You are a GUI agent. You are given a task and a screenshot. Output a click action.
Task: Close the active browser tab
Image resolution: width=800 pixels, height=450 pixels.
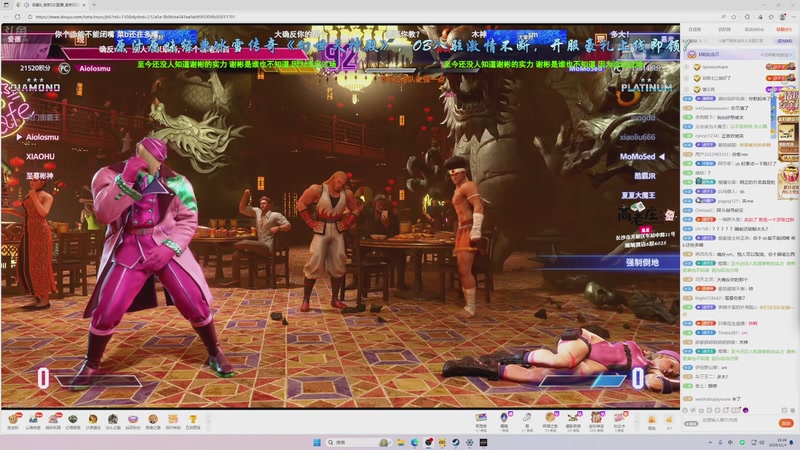tap(84, 5)
